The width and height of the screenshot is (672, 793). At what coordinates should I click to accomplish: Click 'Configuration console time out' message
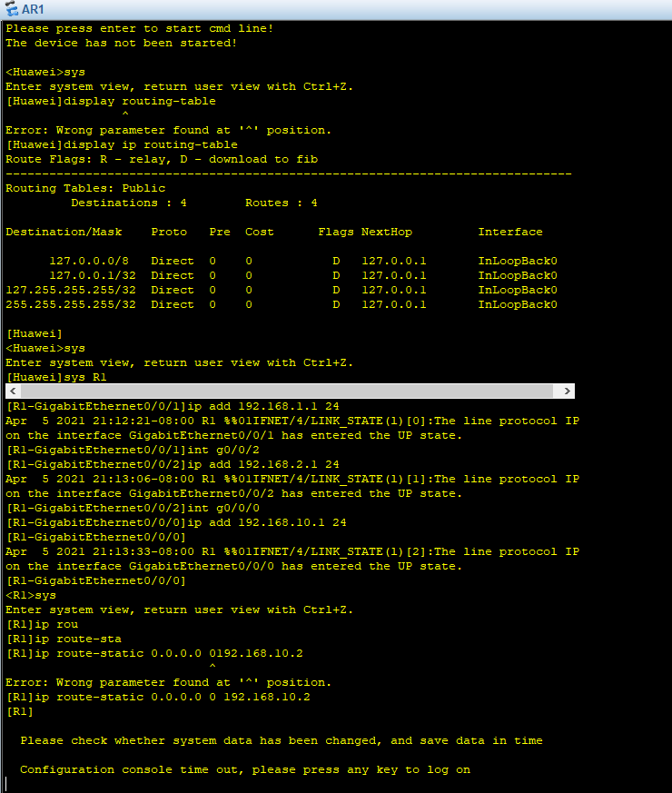(x=245, y=769)
